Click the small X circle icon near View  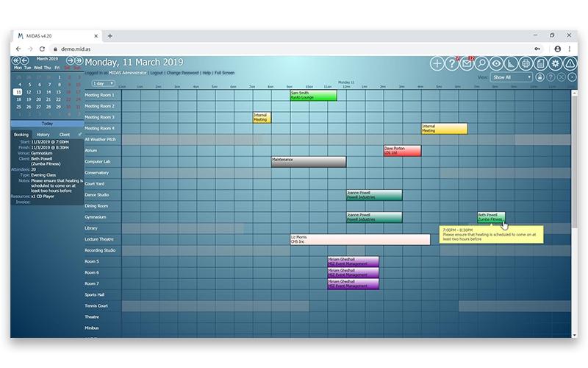click(562, 77)
